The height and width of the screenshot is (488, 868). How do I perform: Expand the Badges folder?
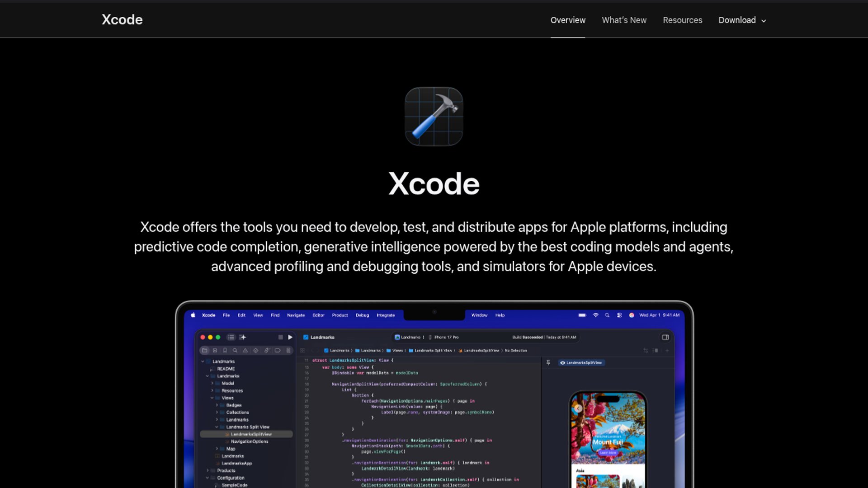click(x=217, y=405)
